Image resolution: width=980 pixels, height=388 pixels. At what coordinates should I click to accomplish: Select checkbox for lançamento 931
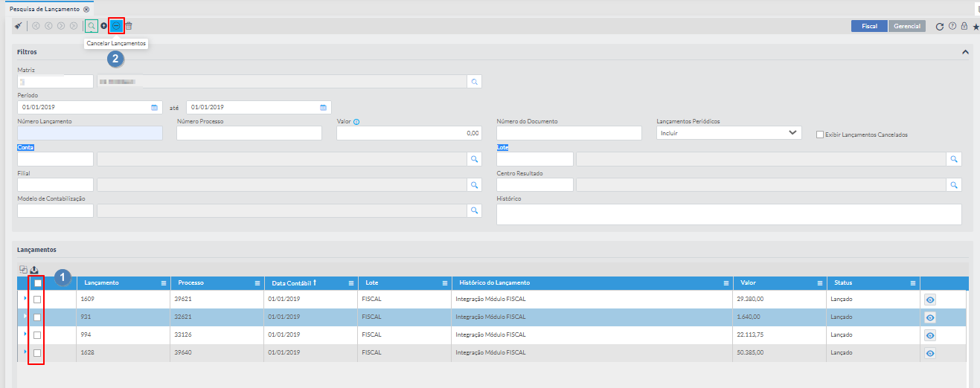pyautogui.click(x=37, y=317)
